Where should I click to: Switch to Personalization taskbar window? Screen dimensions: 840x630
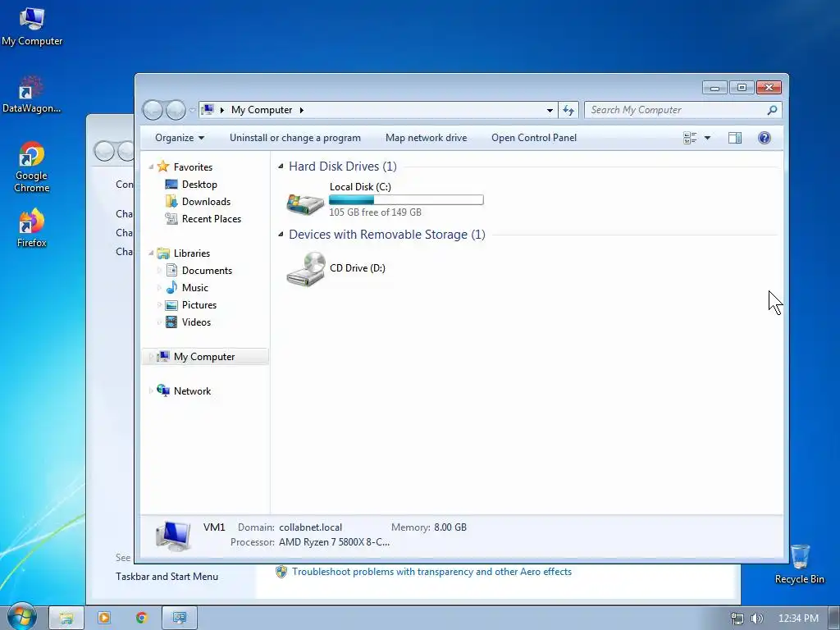(x=180, y=618)
